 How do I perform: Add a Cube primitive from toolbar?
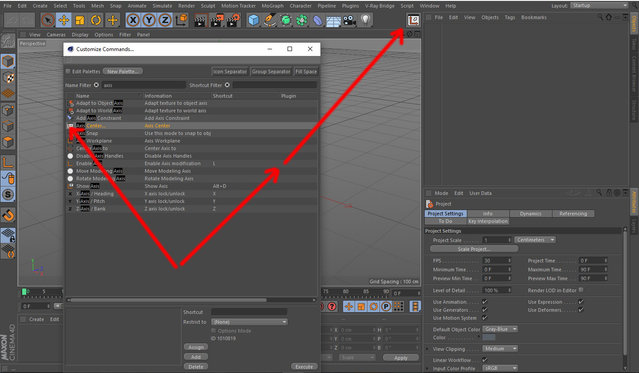(x=253, y=20)
